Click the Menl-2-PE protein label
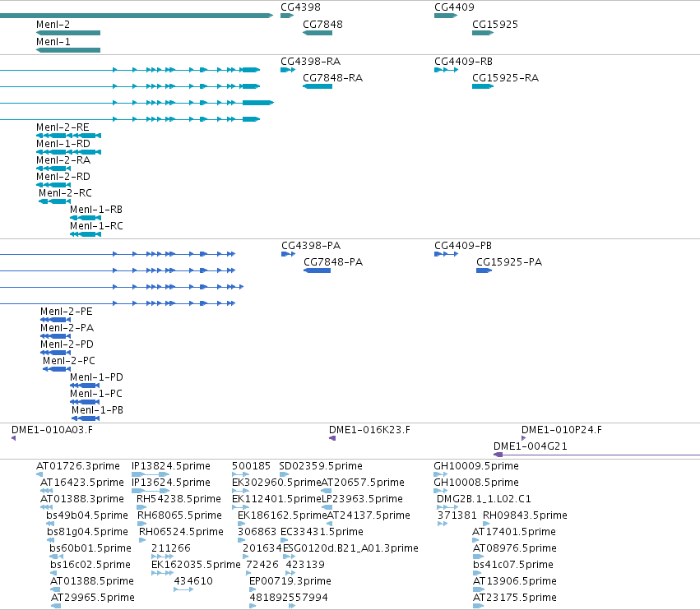Screen dimensions: 700x610 point(66,312)
